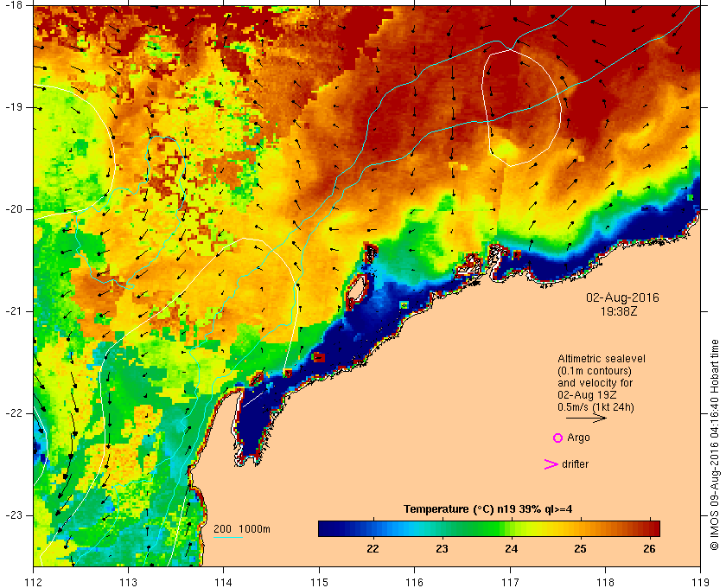Click the longitude axis label 119
Viewport: 726px width, 588px height.
pos(701,582)
